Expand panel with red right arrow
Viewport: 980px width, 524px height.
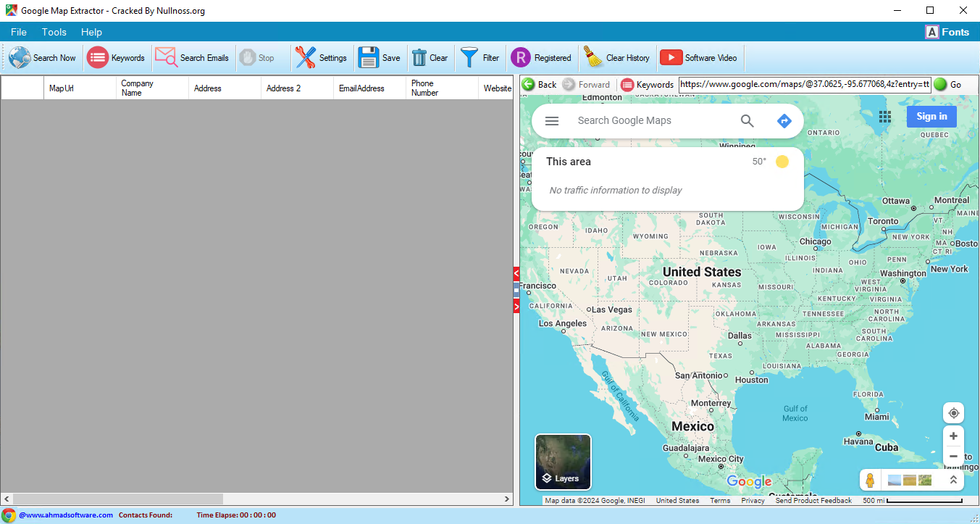pos(516,307)
